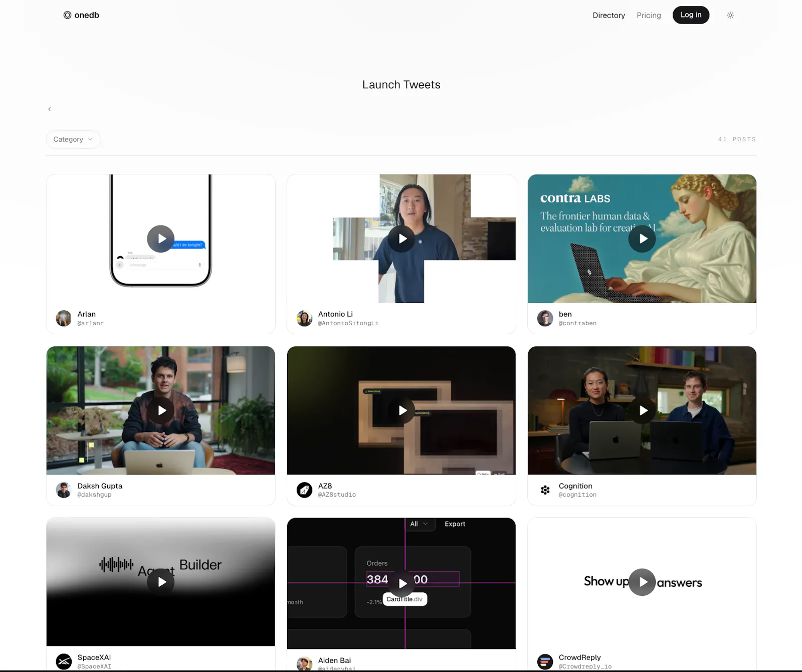Viewport: 802px width, 672px height.
Task: Play the CrowdReply Show up video
Action: click(642, 582)
